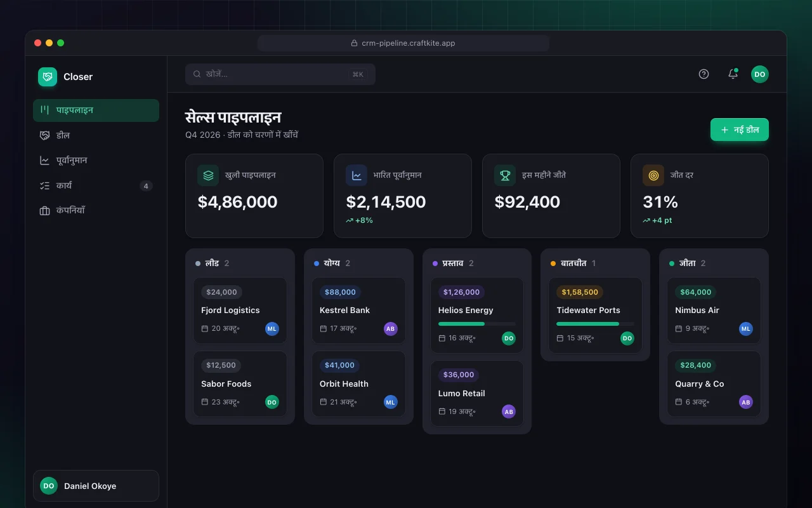Go to डील in the sidebar
Viewport: 812px width, 508px height.
(x=96, y=135)
